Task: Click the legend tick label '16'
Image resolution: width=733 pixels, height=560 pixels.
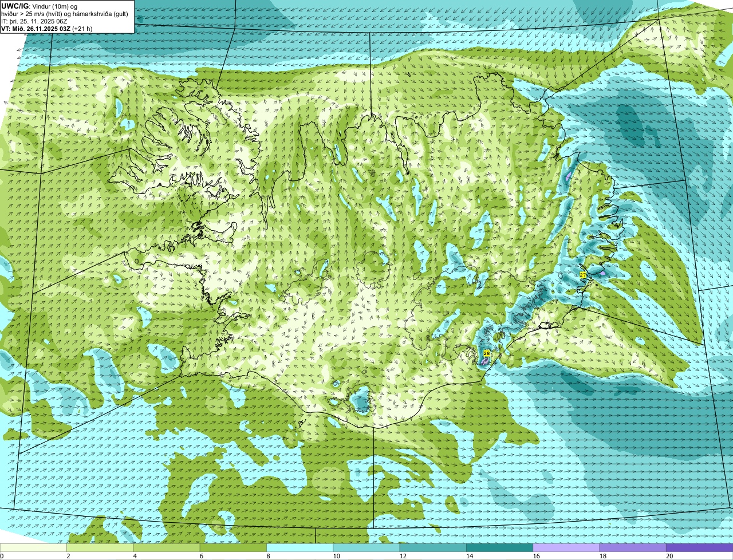Action: pyautogui.click(x=536, y=556)
